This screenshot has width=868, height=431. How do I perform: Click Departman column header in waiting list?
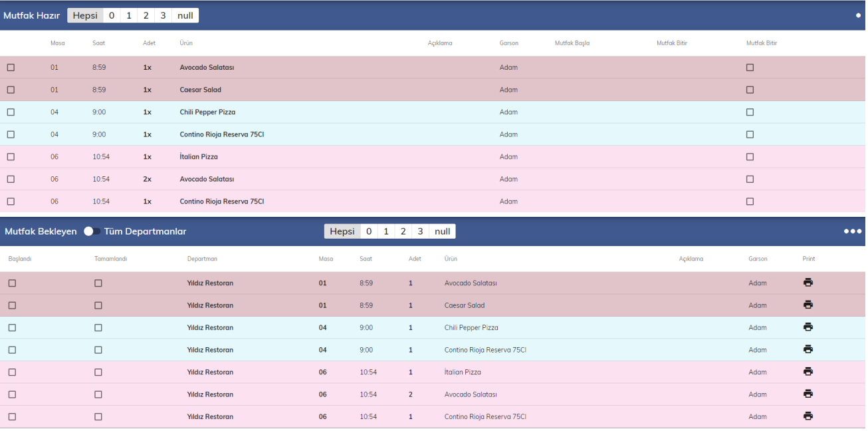(202, 259)
